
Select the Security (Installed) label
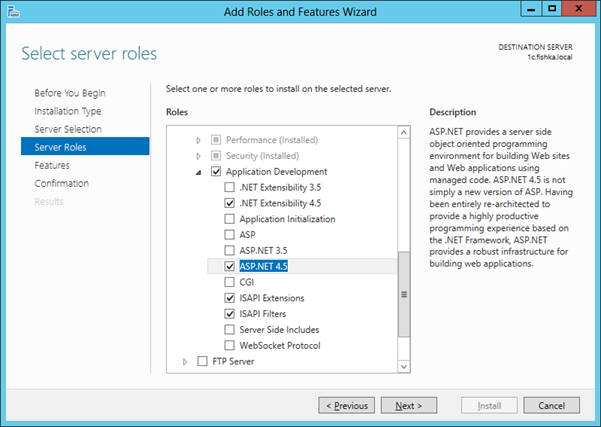click(262, 156)
